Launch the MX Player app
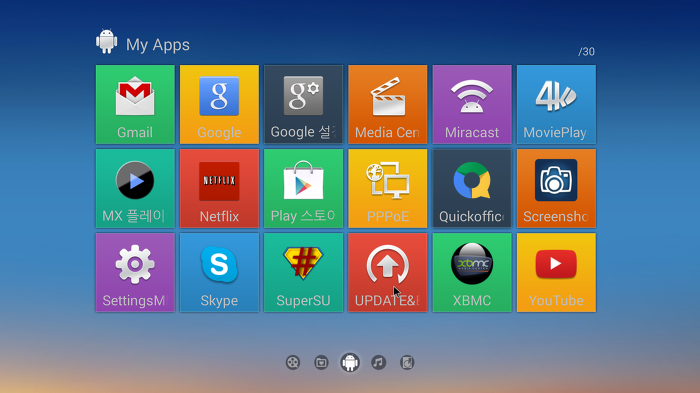The width and height of the screenshot is (700, 393). click(135, 188)
